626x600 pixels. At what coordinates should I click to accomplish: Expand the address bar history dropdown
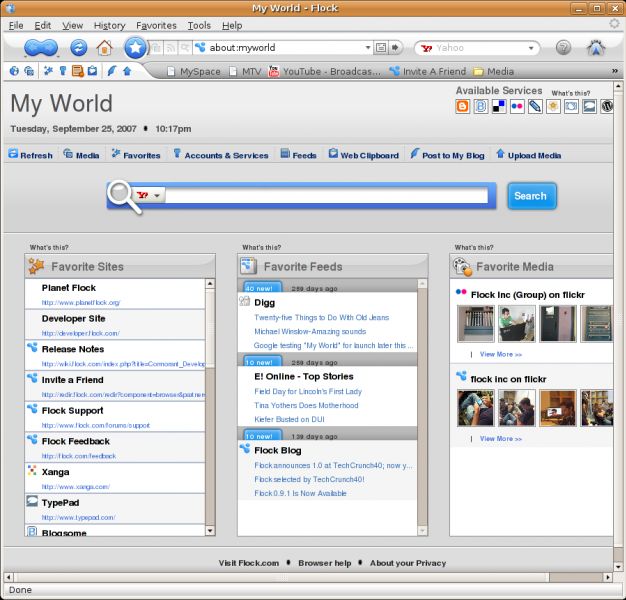[x=368, y=48]
